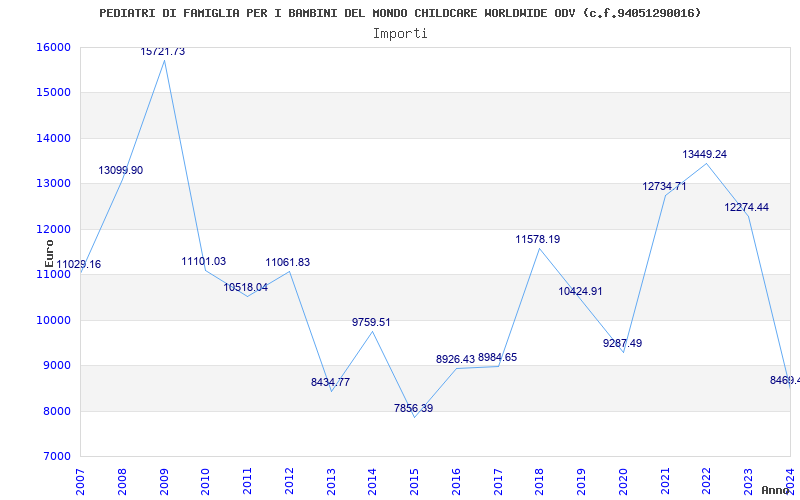Select the 11029.16 data label
This screenshot has height=500, width=800.
coord(79,264)
